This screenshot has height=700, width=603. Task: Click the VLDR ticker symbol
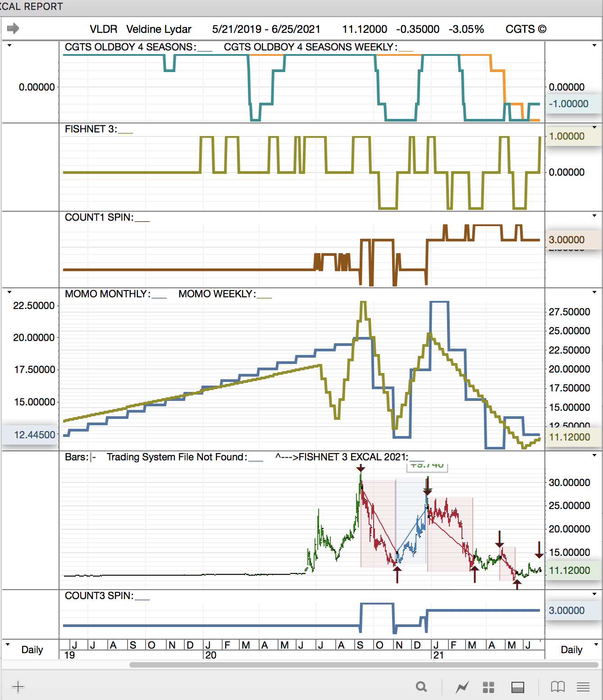click(x=103, y=29)
